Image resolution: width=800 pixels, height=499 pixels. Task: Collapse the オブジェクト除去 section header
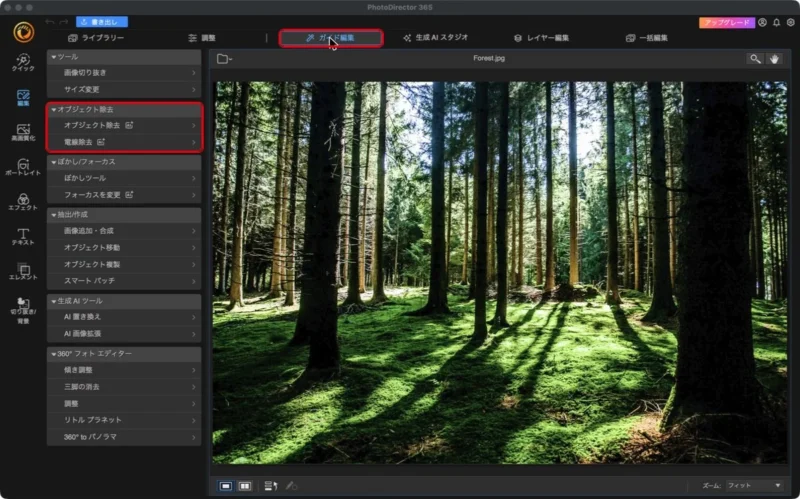124,109
